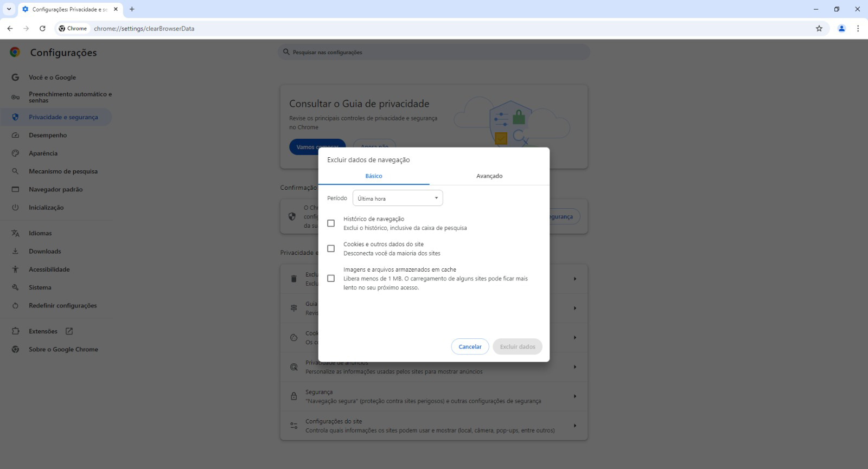This screenshot has height=469, width=868.
Task: Open Você e o Google section
Action: coord(52,78)
